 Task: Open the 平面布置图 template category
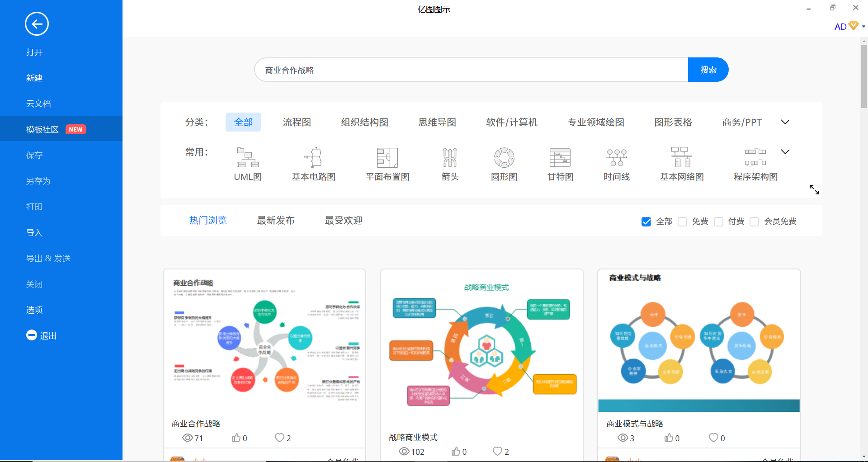coord(387,164)
